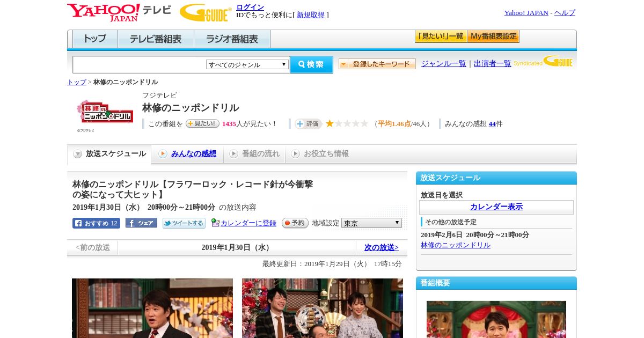Expand 登録したキーワード dropdown
The height and width of the screenshot is (338, 644).
(x=377, y=64)
